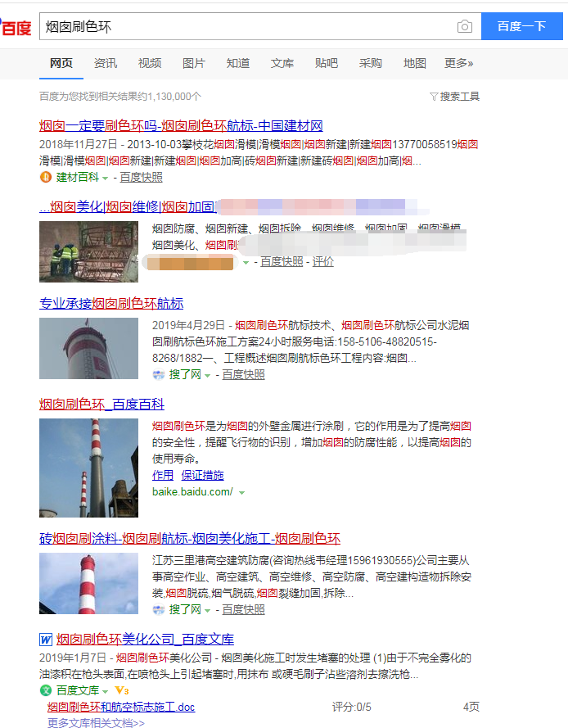The image size is (568, 728).
Task: Open 更多文库相关文档>> link
Action: coord(96,723)
